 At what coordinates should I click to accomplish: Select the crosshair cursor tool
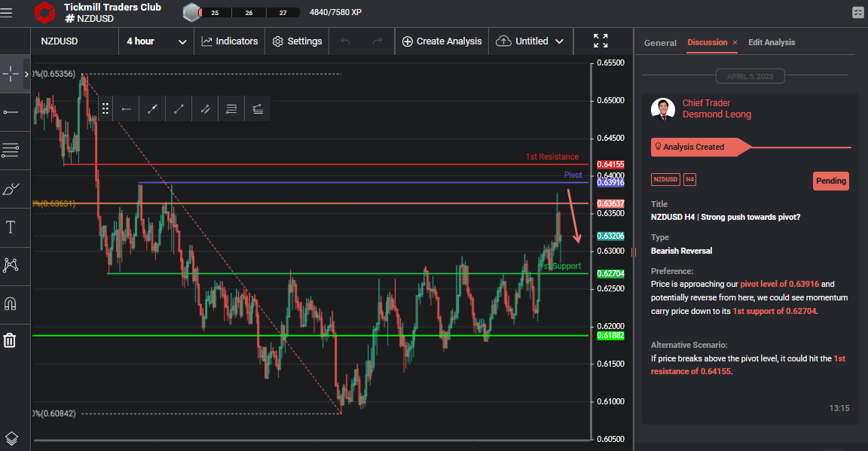point(11,74)
